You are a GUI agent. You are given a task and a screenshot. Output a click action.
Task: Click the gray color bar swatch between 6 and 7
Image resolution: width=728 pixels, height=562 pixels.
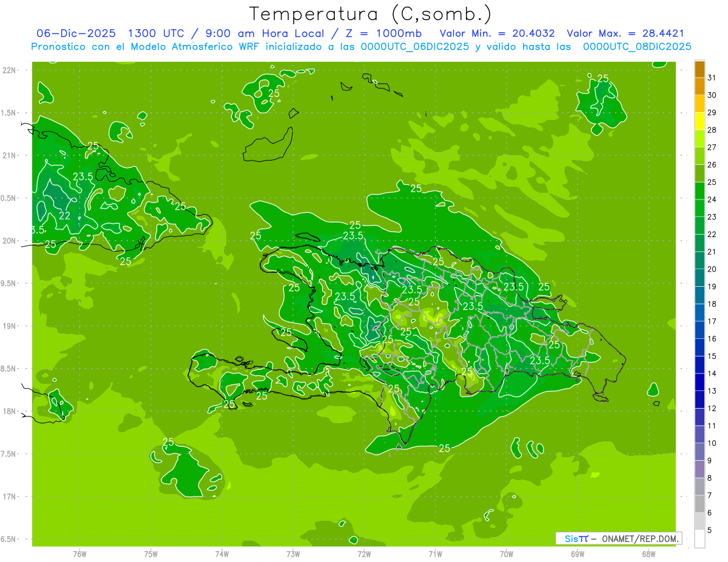pos(699,504)
